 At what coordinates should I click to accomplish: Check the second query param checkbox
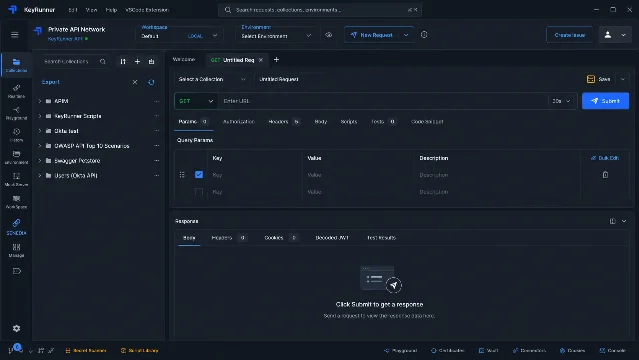click(x=199, y=192)
